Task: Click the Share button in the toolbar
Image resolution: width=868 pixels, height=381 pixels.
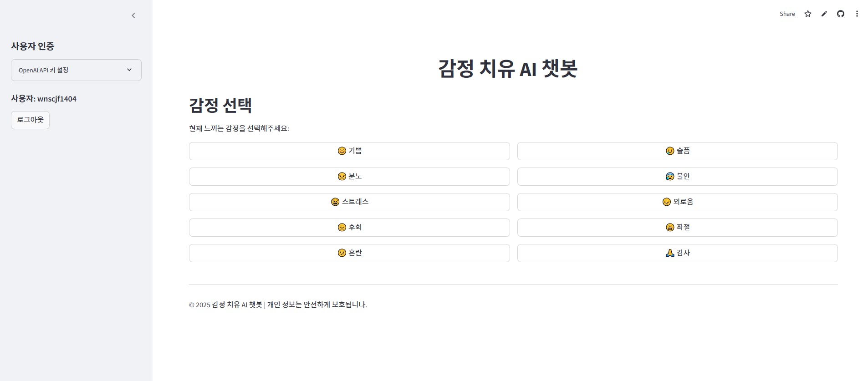Action: pos(787,14)
